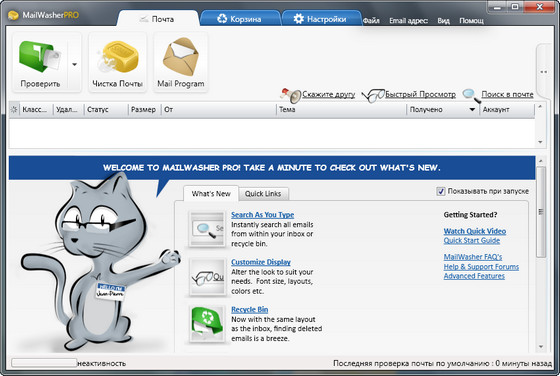Select the Quick Links tab
This screenshot has width=560, height=376.
(x=263, y=194)
